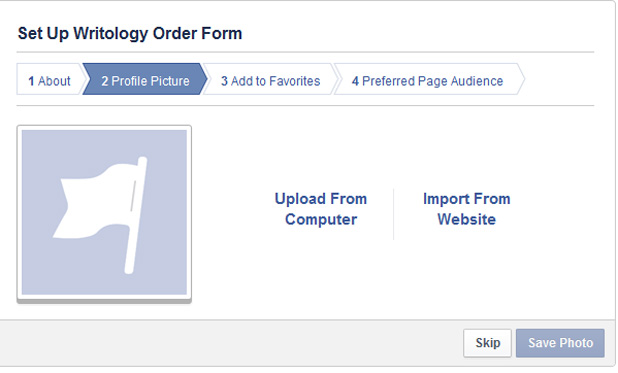Screen dimensions: 618x373
Task: Click the word Website in the import link
Action: tap(467, 219)
